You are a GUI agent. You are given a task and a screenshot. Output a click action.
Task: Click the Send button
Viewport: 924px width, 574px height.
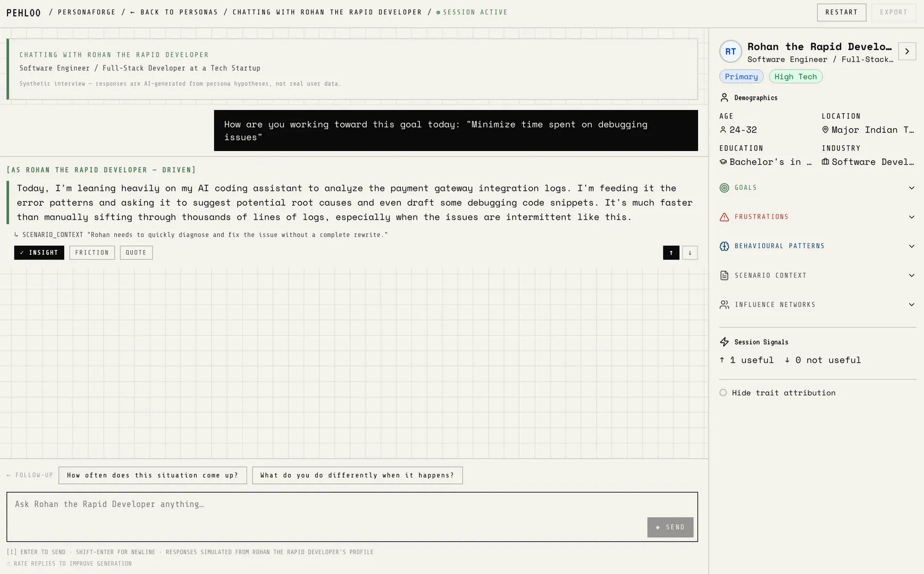(x=670, y=527)
